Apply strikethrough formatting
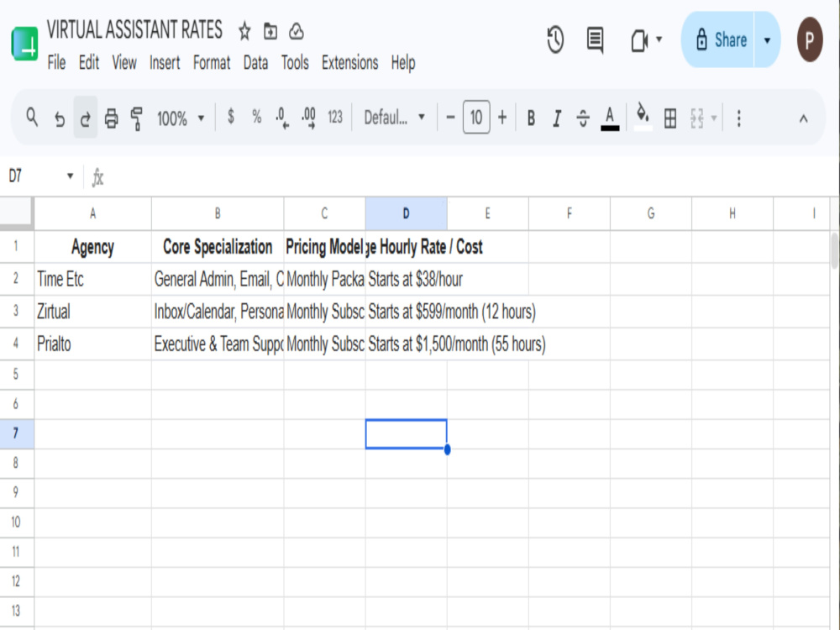 [x=583, y=118]
